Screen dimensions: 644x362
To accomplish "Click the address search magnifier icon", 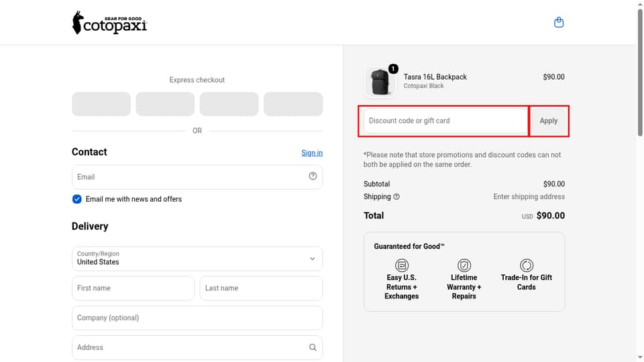I will click(x=313, y=347).
